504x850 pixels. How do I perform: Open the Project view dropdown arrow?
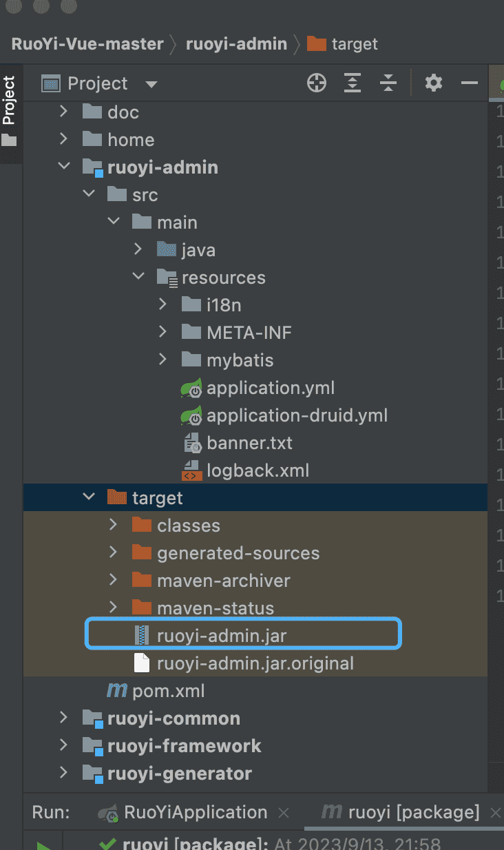[x=151, y=85]
